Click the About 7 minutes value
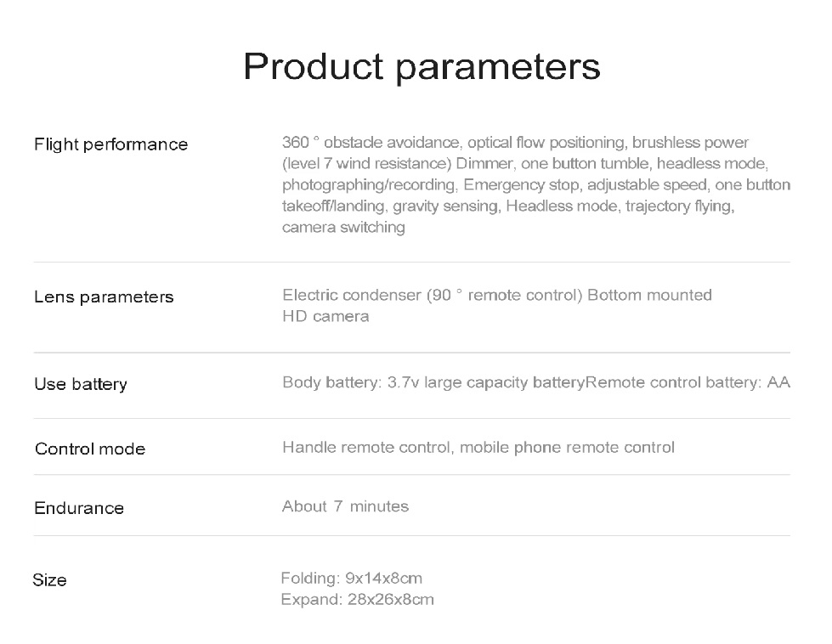Image resolution: width=832 pixels, height=644 pixels. tap(345, 506)
